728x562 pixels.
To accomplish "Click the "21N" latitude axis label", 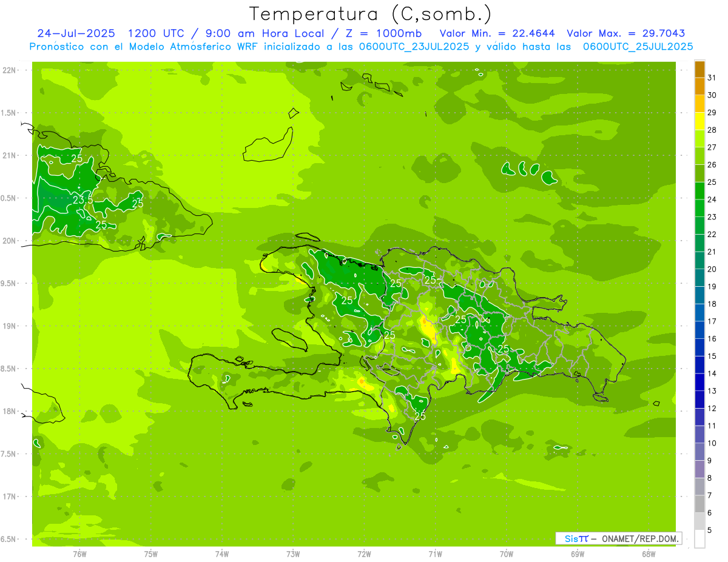I will click(10, 155).
